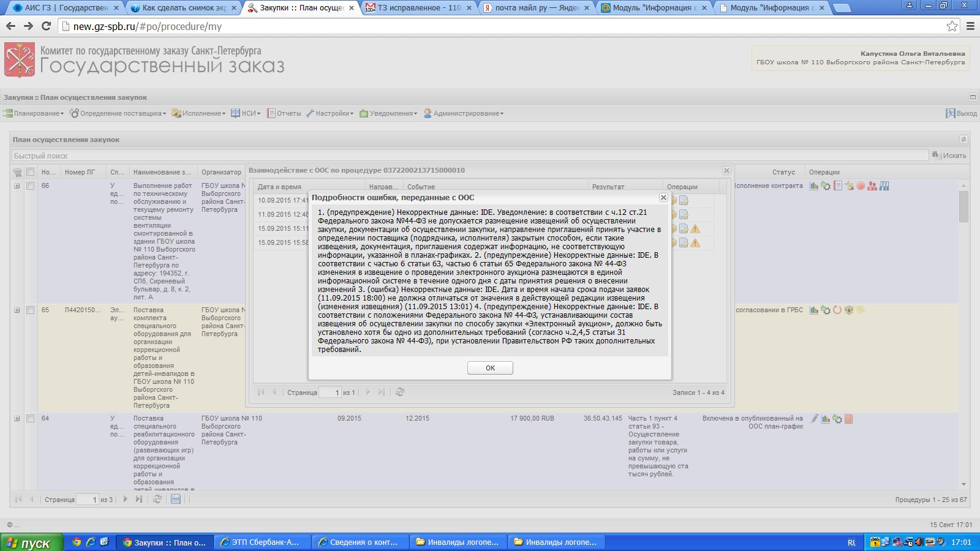The image size is (980, 551).
Task: Open Администрирование dropdown menu
Action: (464, 113)
